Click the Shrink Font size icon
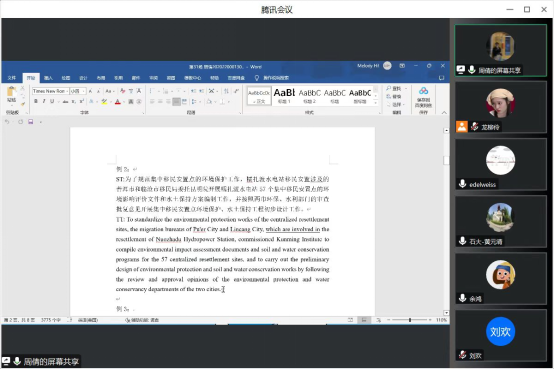Screen dimensions: 554x370 99,91
